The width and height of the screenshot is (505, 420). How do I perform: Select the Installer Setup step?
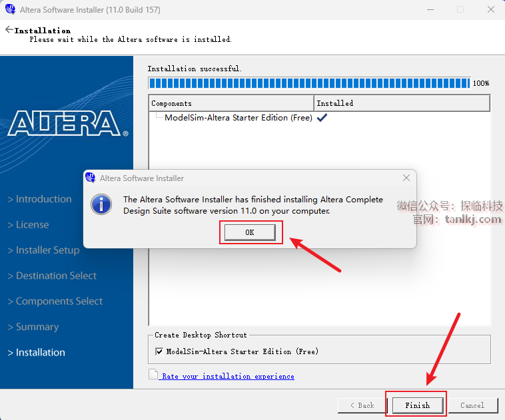point(43,250)
